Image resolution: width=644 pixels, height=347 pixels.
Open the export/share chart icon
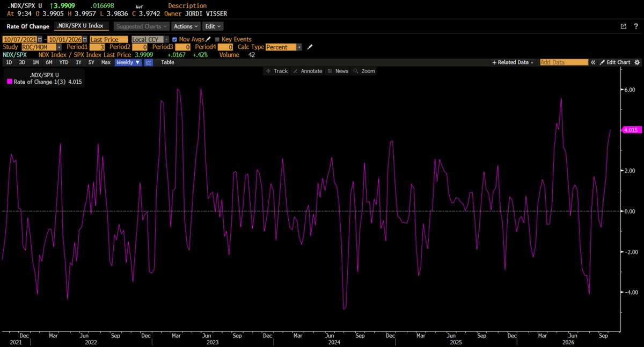(x=624, y=26)
